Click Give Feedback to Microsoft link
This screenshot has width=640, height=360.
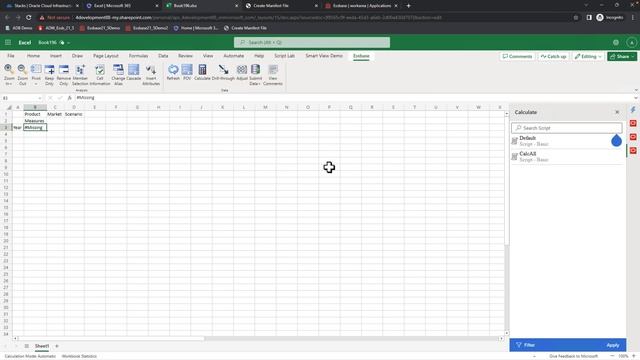[x=573, y=356]
